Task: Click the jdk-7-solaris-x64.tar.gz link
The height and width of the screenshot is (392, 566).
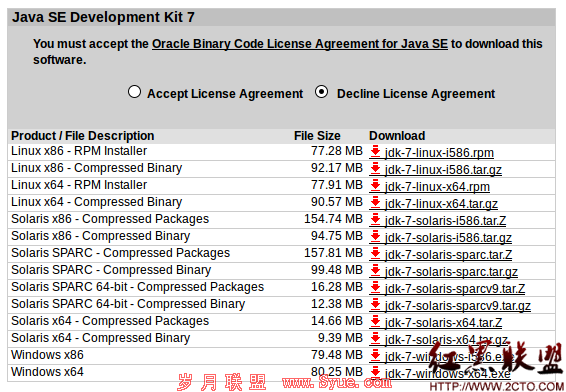Action: 446,340
